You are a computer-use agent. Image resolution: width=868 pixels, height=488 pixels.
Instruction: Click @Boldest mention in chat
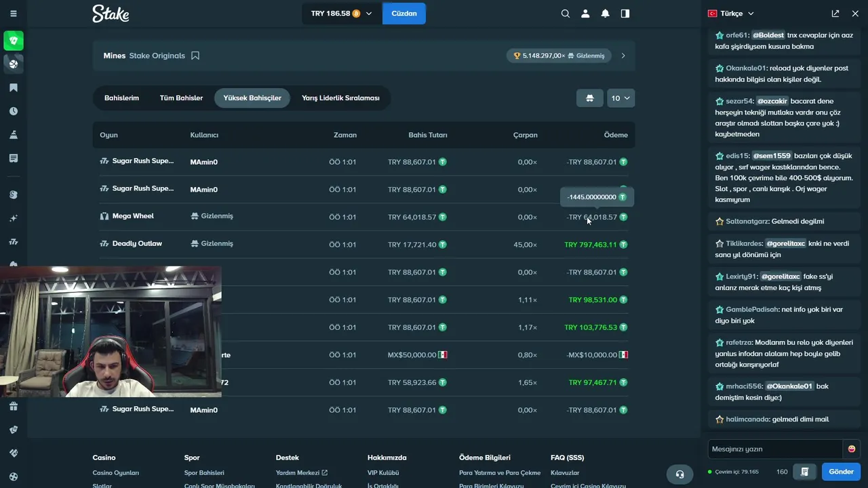click(x=768, y=35)
